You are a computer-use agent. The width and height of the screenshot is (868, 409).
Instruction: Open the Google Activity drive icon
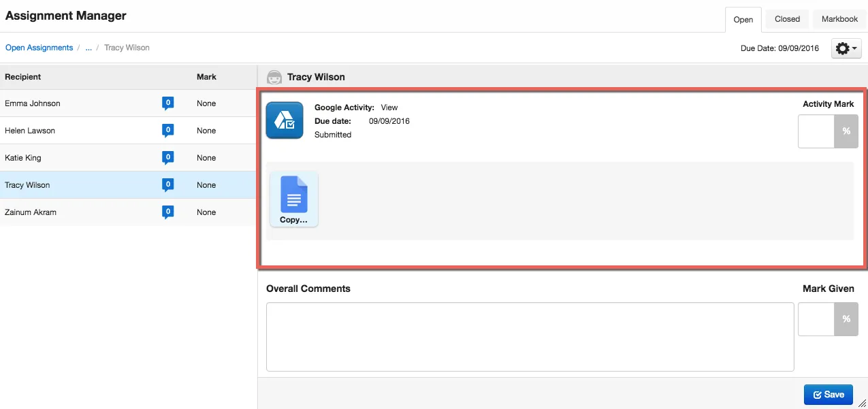click(x=284, y=120)
